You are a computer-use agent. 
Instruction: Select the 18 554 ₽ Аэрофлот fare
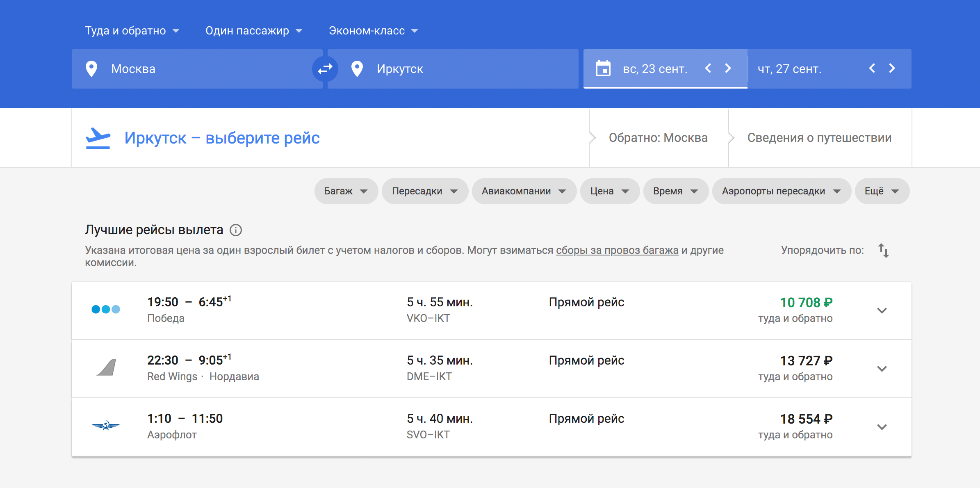coord(806,419)
